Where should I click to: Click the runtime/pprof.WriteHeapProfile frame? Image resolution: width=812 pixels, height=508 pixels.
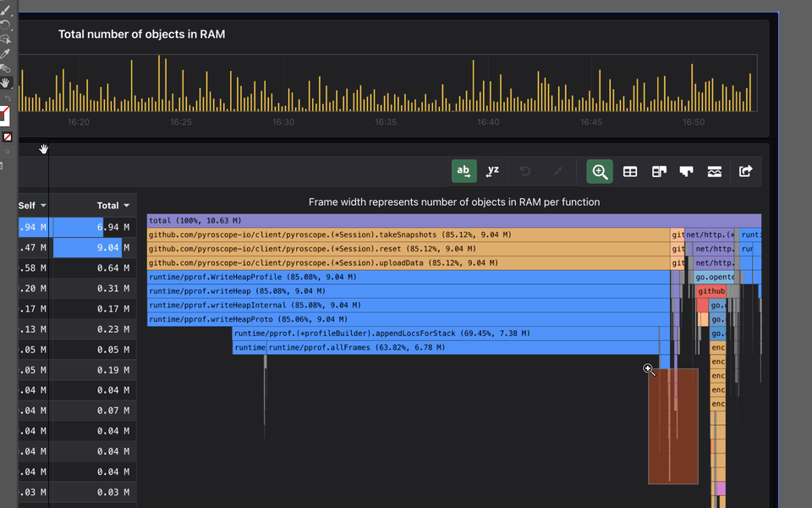pos(409,277)
